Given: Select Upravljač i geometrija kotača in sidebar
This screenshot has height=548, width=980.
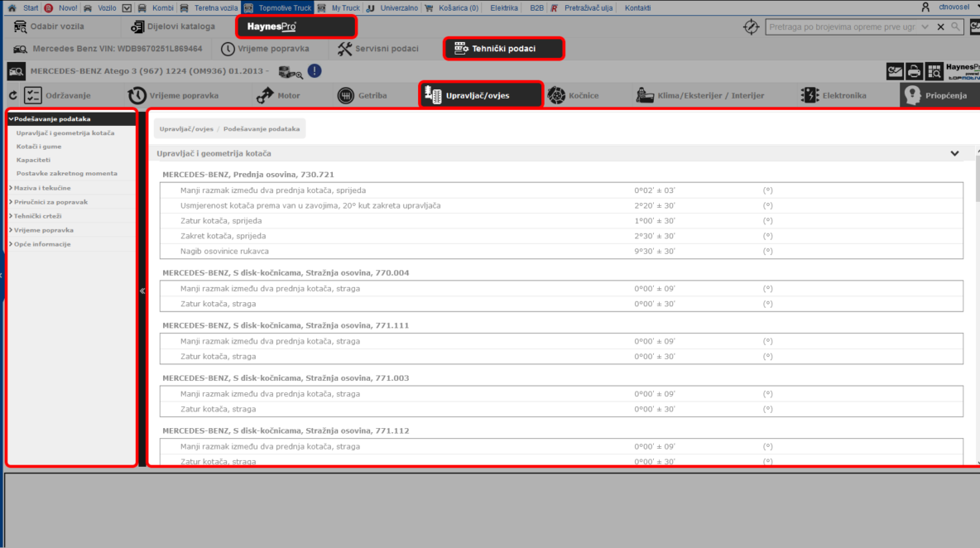Looking at the screenshot, I should click(65, 133).
